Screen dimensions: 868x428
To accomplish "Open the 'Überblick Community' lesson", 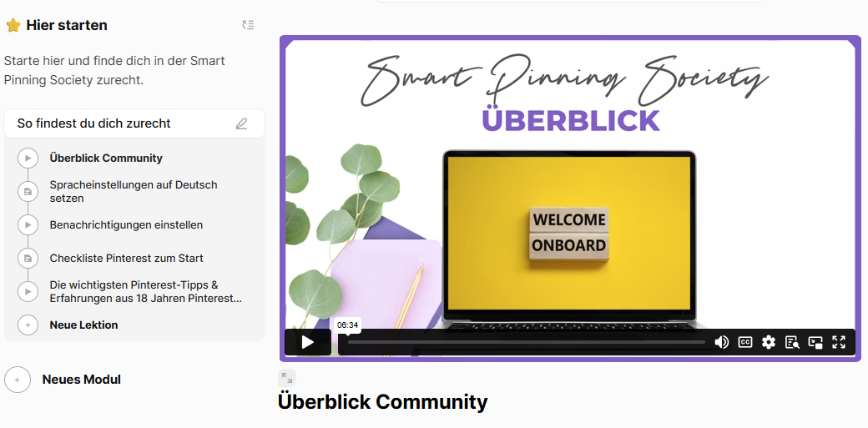I will click(106, 159).
